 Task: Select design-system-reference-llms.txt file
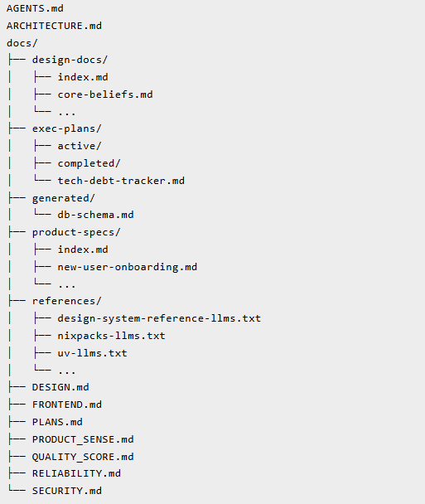point(159,318)
